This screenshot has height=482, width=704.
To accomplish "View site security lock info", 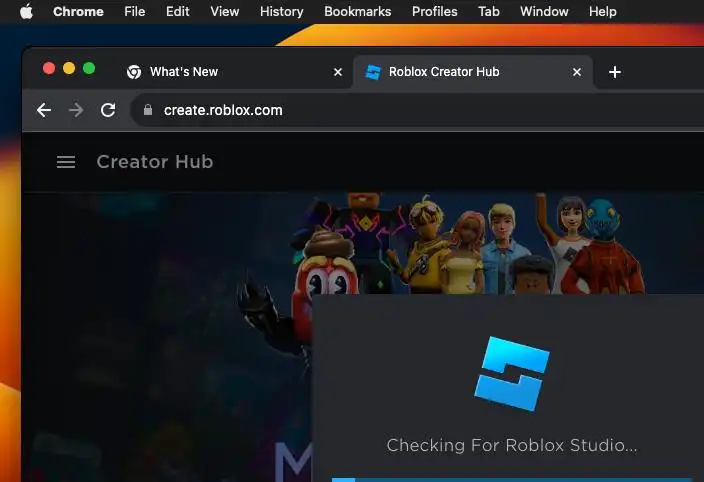I will (x=148, y=110).
